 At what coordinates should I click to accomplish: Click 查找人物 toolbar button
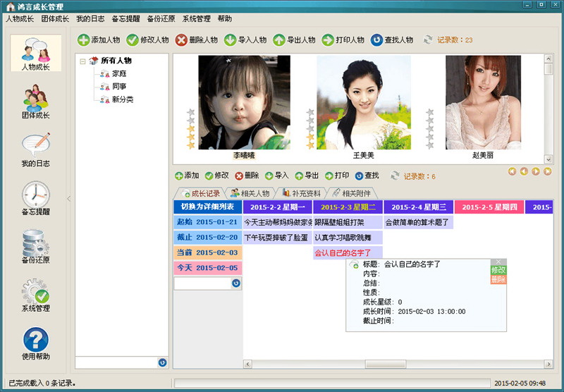(392, 40)
